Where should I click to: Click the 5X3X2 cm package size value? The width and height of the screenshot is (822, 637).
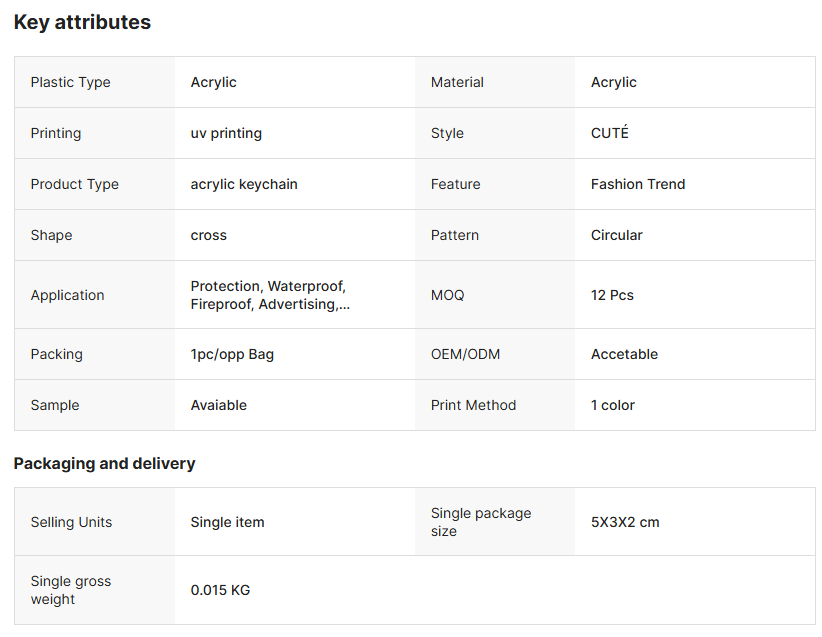point(625,522)
